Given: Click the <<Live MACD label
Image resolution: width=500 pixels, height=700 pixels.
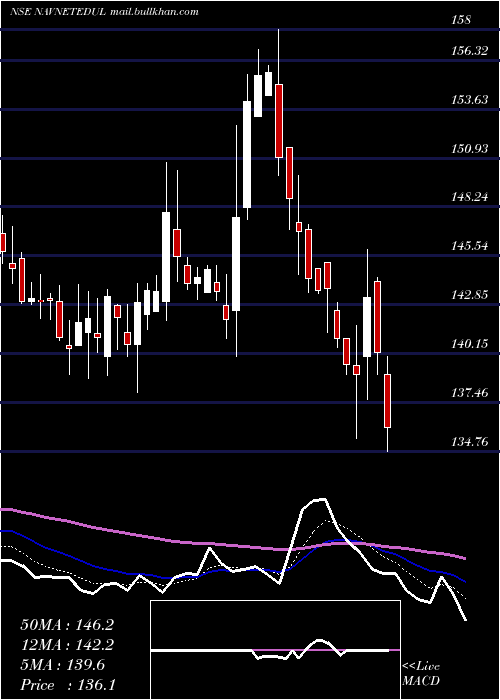Looking at the screenshot, I should point(421,673).
